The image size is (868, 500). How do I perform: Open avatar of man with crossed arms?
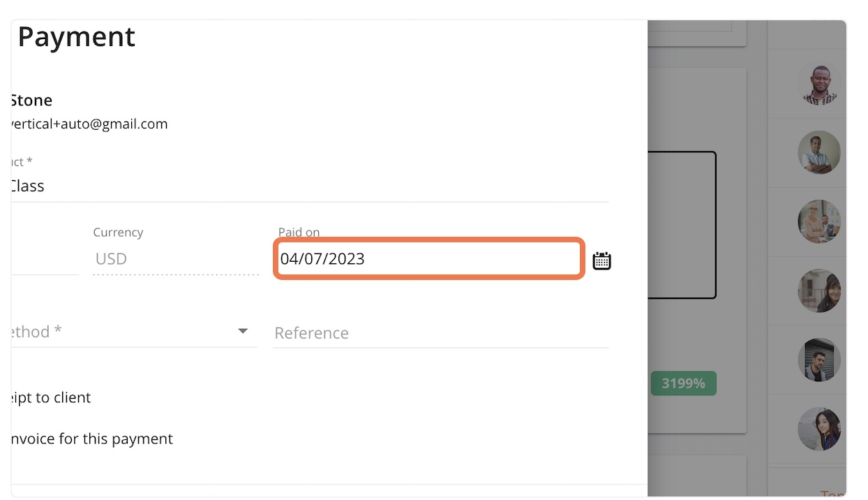[818, 152]
